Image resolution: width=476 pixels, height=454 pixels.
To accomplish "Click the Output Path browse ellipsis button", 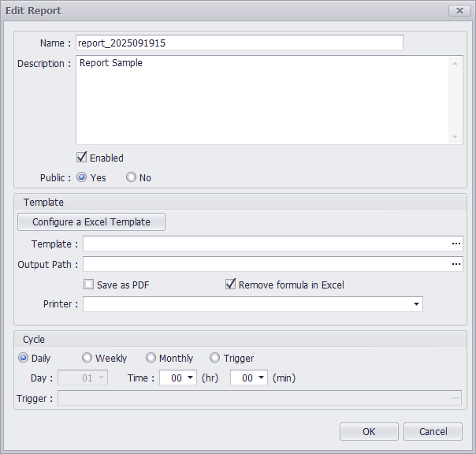I will tap(456, 265).
